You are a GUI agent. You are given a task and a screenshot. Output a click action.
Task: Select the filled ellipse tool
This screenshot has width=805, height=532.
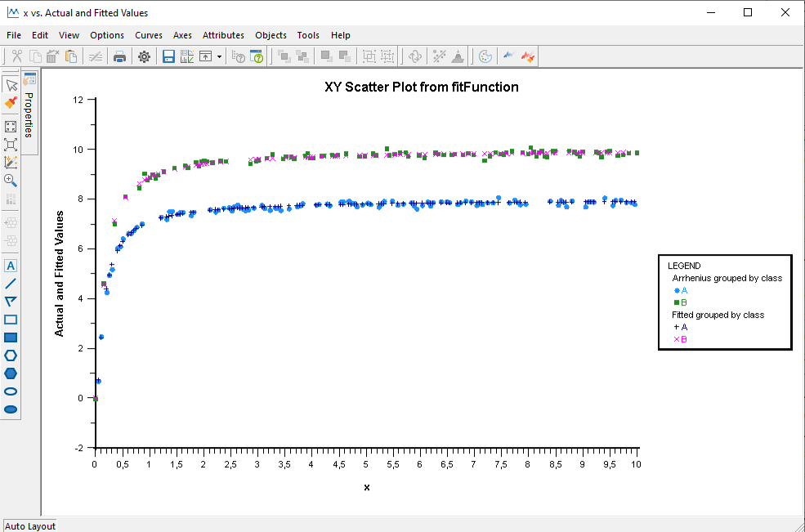(x=11, y=409)
